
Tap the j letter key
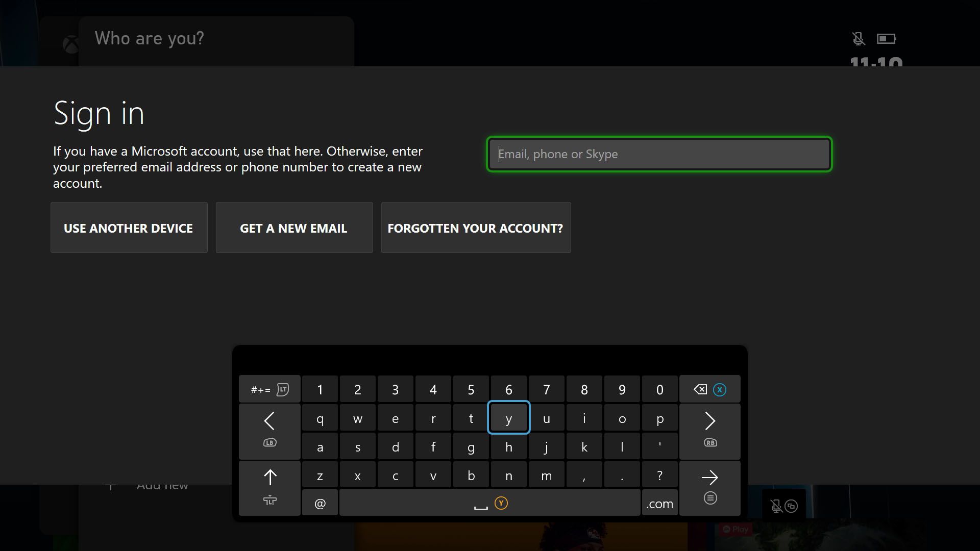(x=547, y=447)
